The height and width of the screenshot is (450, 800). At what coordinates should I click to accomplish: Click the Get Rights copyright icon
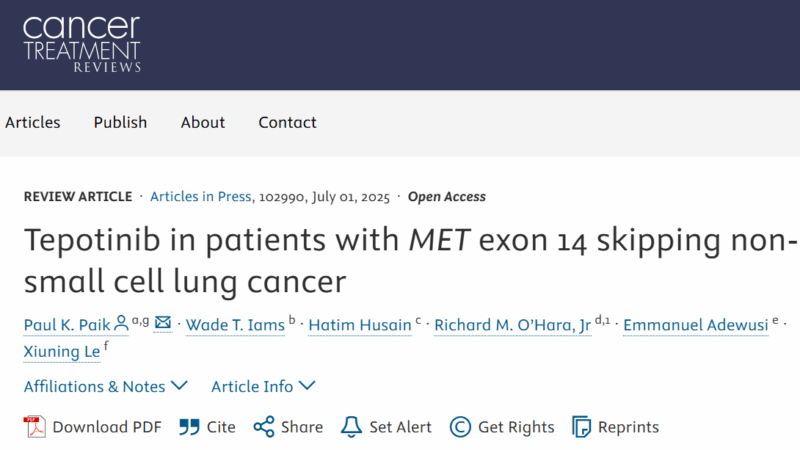460,427
